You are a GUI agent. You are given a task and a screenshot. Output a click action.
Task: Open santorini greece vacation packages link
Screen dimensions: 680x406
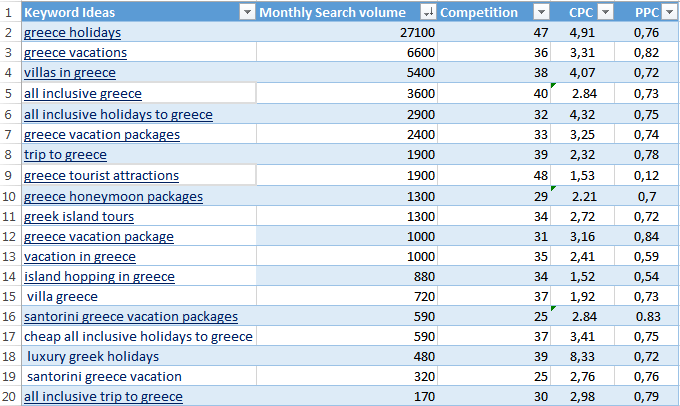click(130, 316)
